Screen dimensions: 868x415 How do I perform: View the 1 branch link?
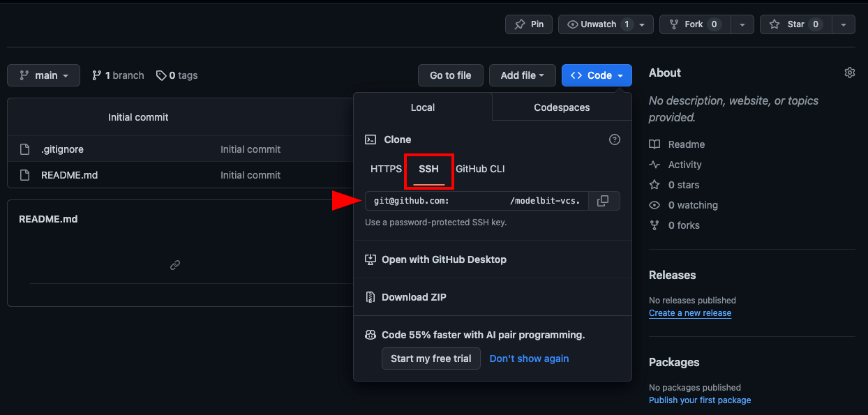(118, 75)
